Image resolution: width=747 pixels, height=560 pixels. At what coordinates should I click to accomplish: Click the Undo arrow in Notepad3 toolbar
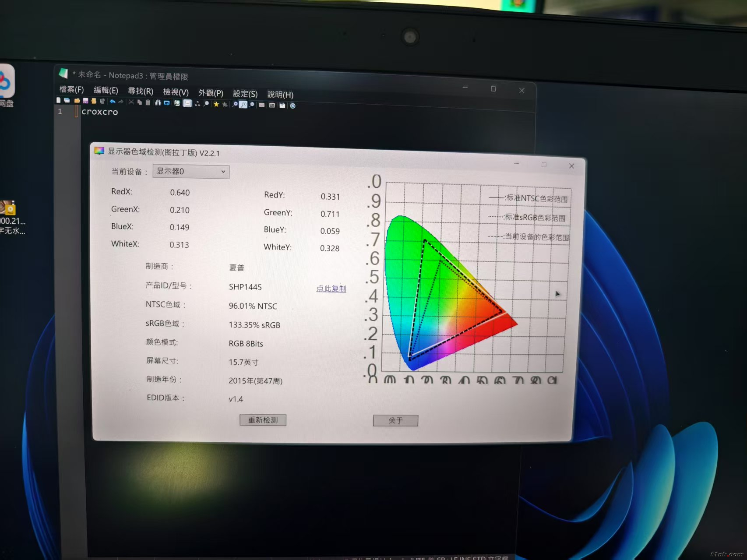point(113,102)
